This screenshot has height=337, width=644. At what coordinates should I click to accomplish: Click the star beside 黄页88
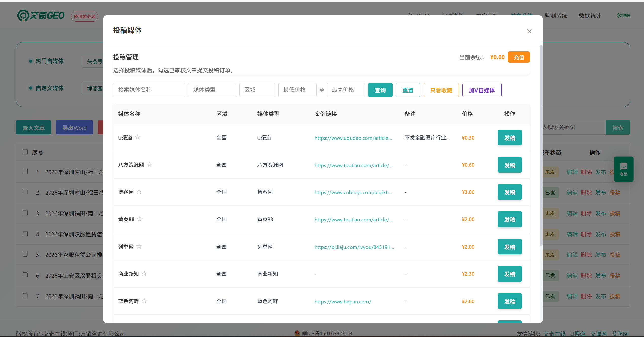coord(140,219)
